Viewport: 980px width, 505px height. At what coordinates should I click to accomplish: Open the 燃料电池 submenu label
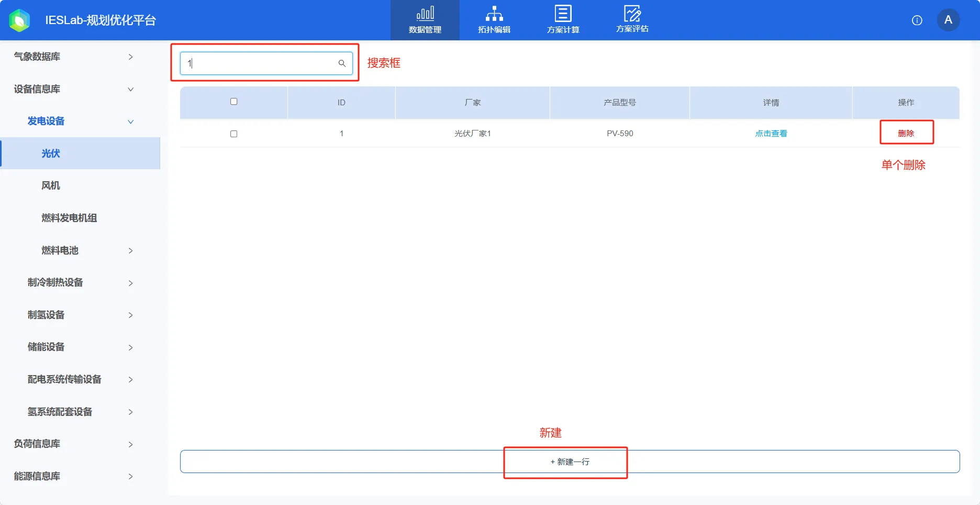[x=60, y=250]
